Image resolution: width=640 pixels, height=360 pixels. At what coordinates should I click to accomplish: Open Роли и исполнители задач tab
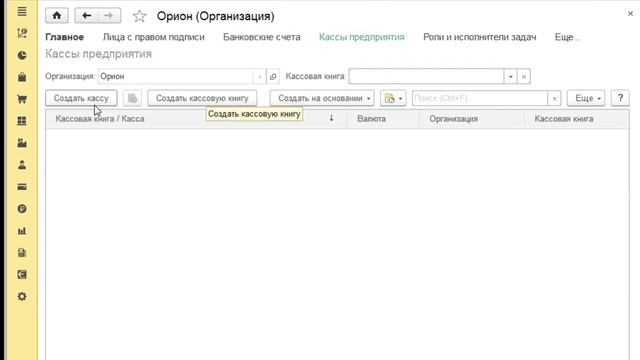pos(480,37)
